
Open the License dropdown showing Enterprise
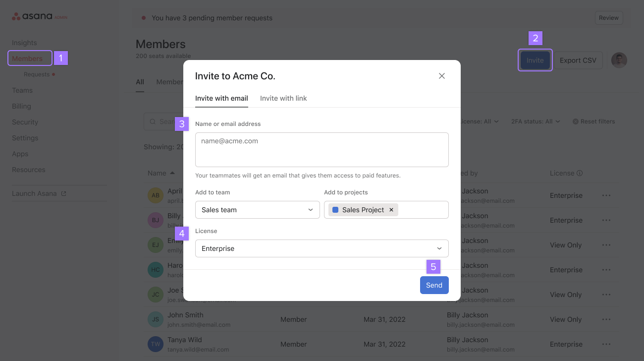click(x=322, y=248)
